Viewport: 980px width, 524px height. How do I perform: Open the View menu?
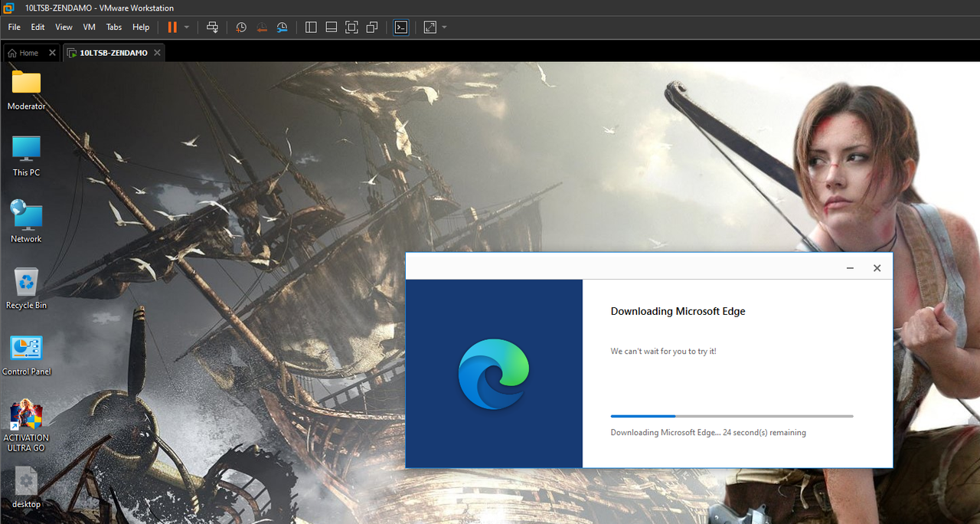pos(64,27)
